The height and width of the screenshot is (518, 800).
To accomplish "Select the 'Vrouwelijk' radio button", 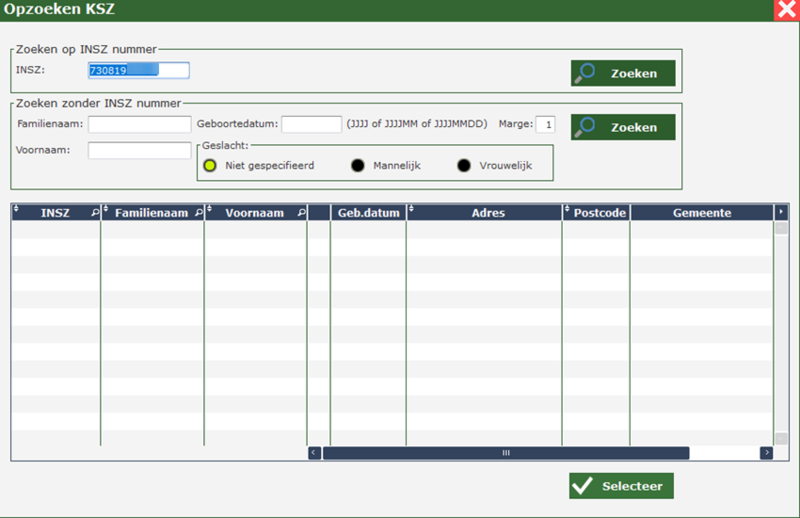I will pos(464,166).
